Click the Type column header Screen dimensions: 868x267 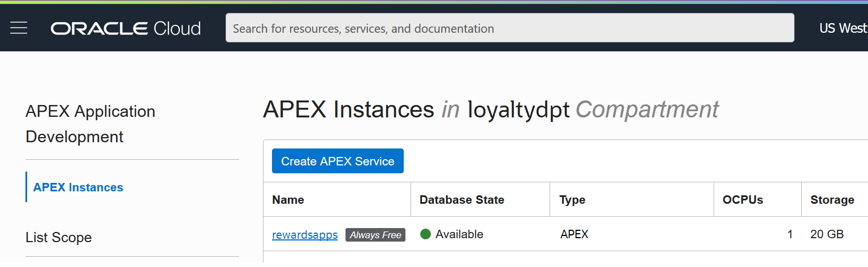[572, 200]
